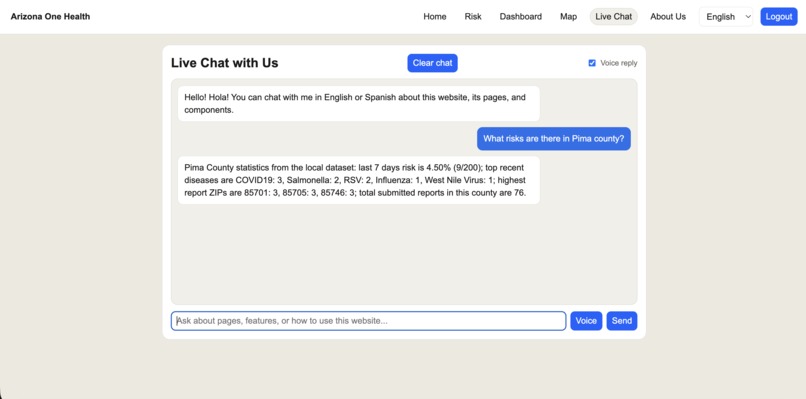
Task: Click the 'Hello! Hola!' greeting message
Action: (x=359, y=103)
